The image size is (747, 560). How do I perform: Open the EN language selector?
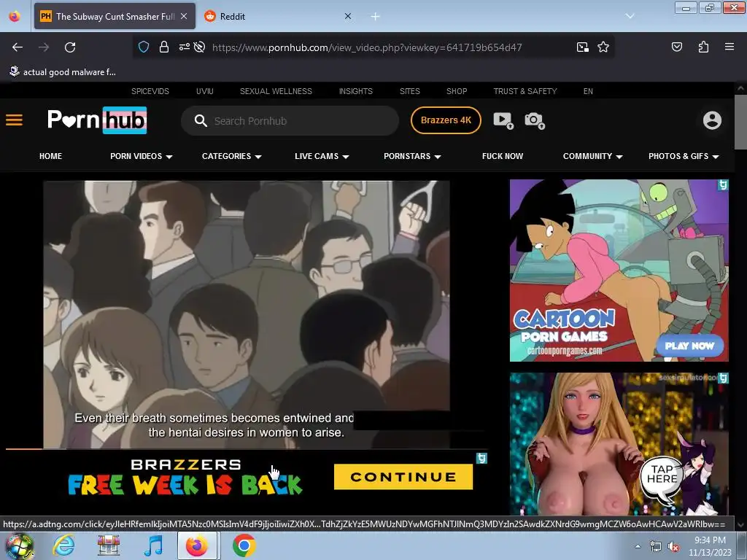click(x=588, y=91)
